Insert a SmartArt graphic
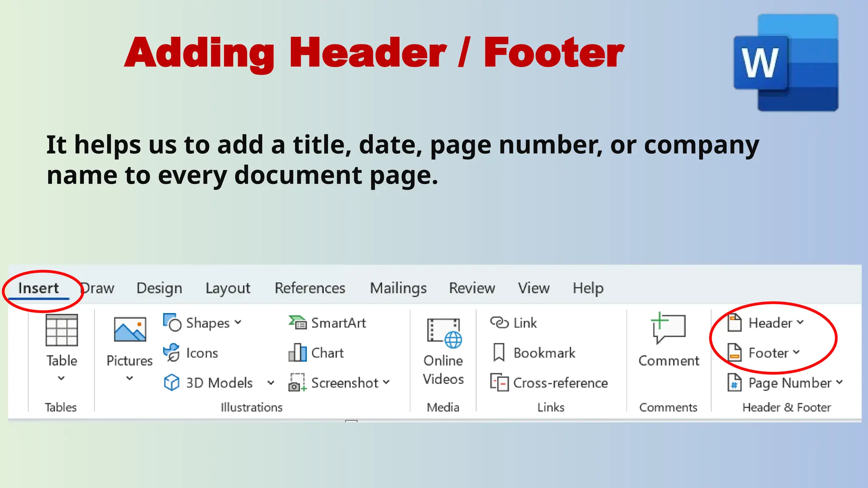 pos(327,323)
